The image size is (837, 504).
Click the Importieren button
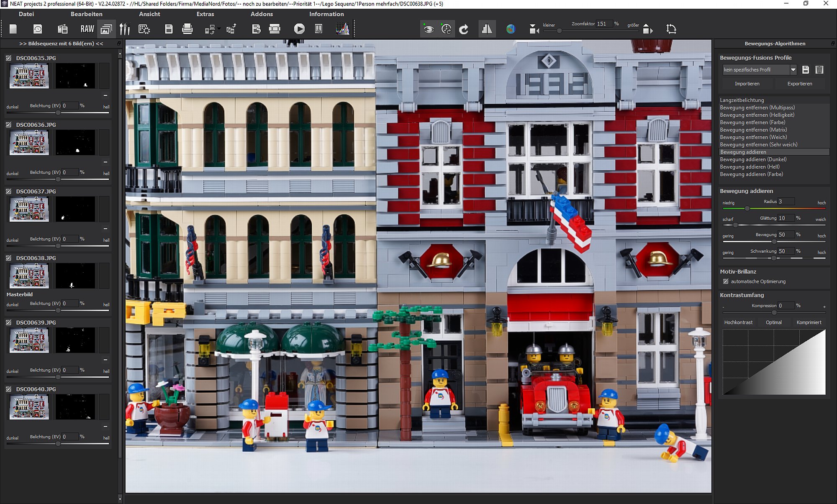click(747, 84)
